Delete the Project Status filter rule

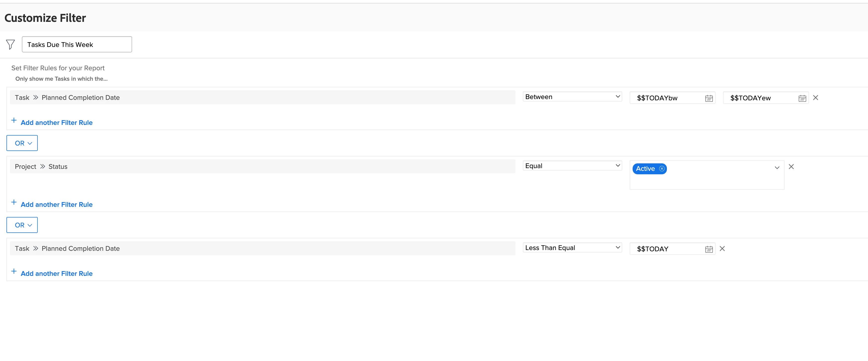tap(791, 167)
